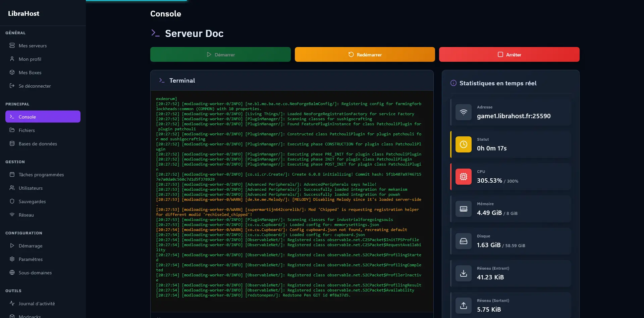Viewport: 644px width, 318px height.
Task: Click the Sous-domaines globe icon
Action: point(12,273)
